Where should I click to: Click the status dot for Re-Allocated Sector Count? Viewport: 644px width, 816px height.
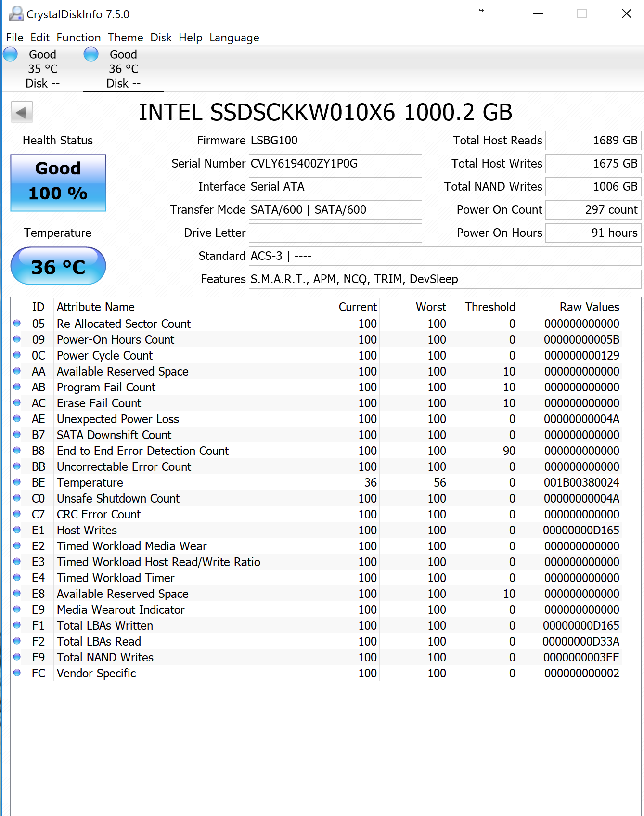point(17,324)
